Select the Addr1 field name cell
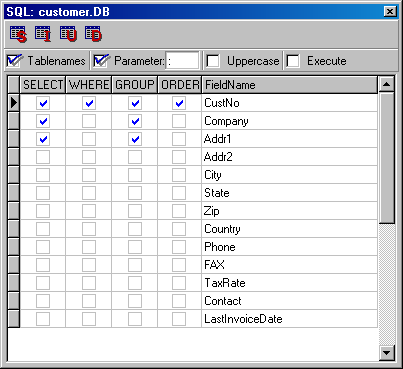Viewport: 403px width, 369px height. pyautogui.click(x=290, y=139)
